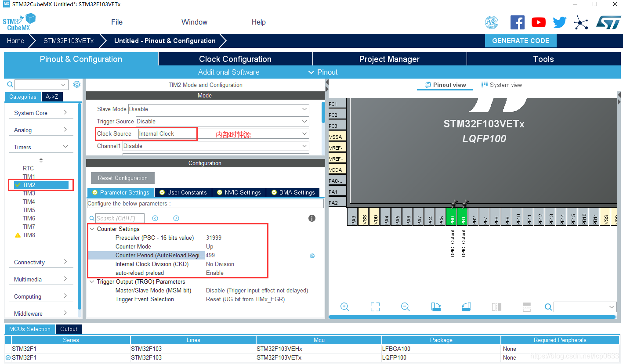Open the ST YouTube channel icon
Viewport: 623px width, 364px height.
pos(538,22)
